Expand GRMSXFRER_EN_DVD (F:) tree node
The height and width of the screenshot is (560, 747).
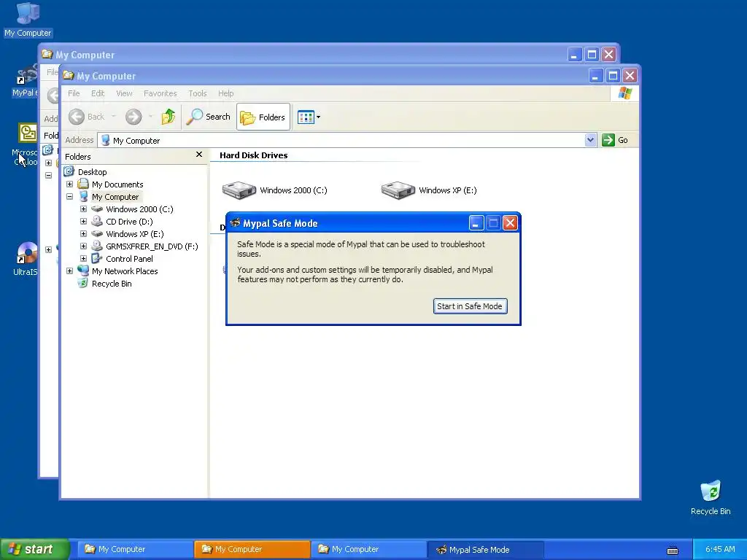[83, 246]
